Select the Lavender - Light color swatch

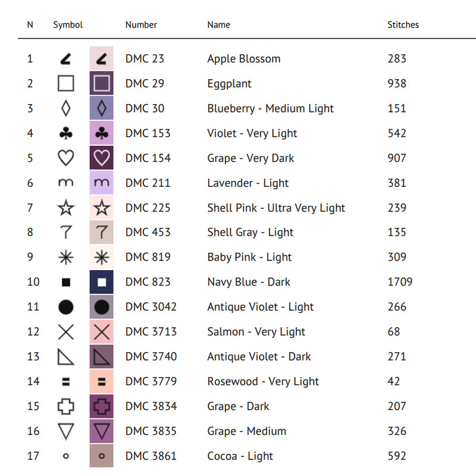(102, 183)
